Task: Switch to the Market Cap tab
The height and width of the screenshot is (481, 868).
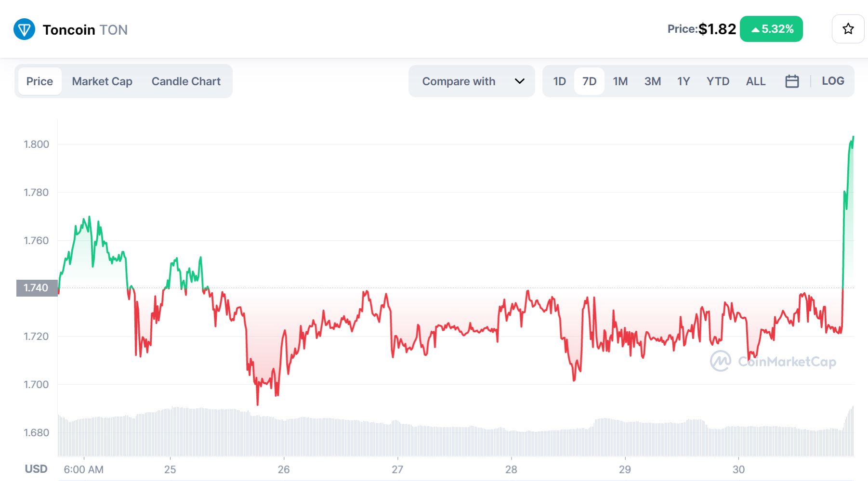Action: click(102, 81)
